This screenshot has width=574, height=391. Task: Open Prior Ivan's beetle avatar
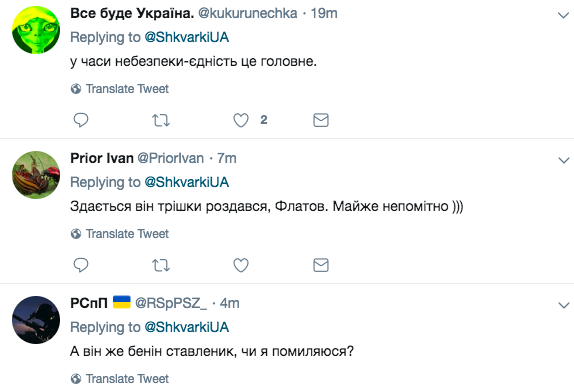point(36,175)
